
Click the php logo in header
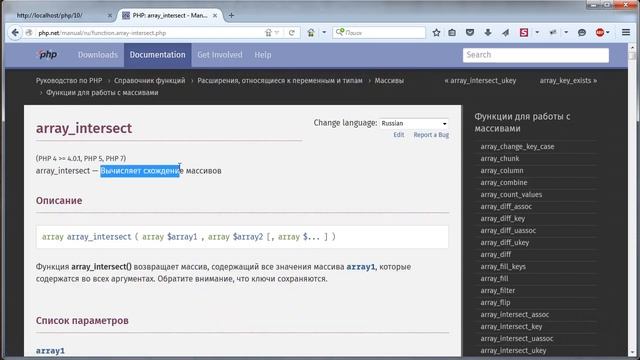(47, 54)
